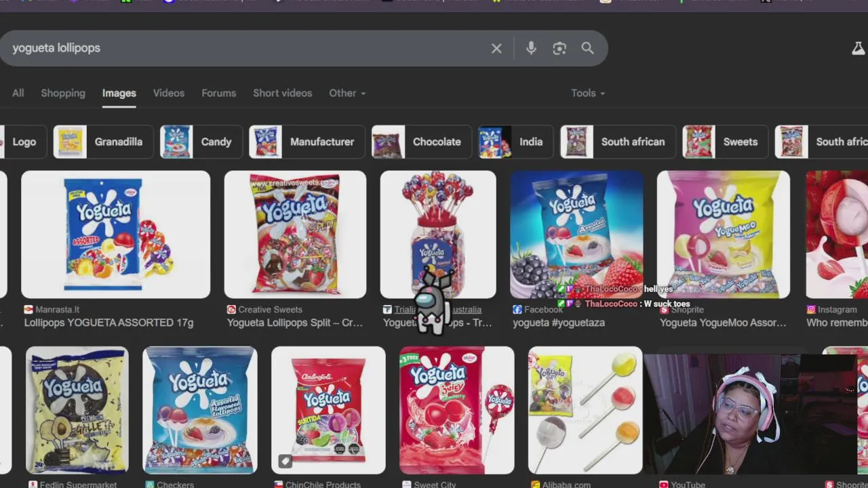Click Fedlin Supermarket source label
Image resolution: width=868 pixels, height=488 pixels.
coord(78,483)
